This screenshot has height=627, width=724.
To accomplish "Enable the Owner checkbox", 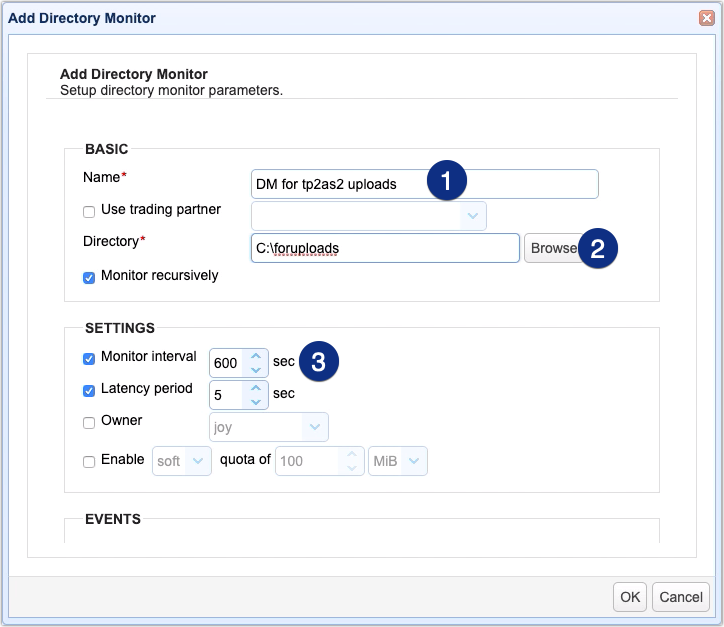I will (89, 422).
